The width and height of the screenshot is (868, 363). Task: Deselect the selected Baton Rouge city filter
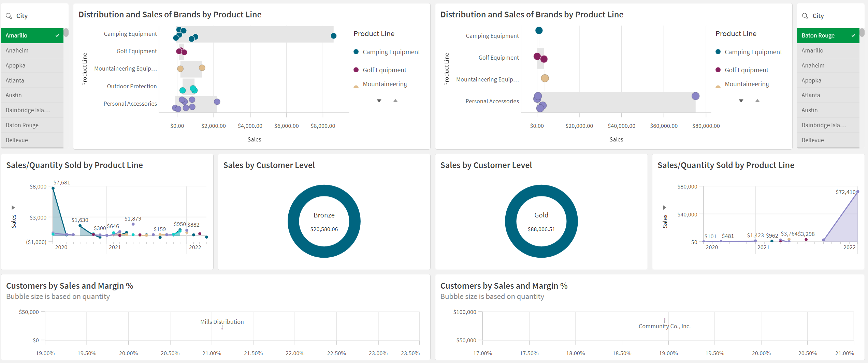(x=828, y=35)
